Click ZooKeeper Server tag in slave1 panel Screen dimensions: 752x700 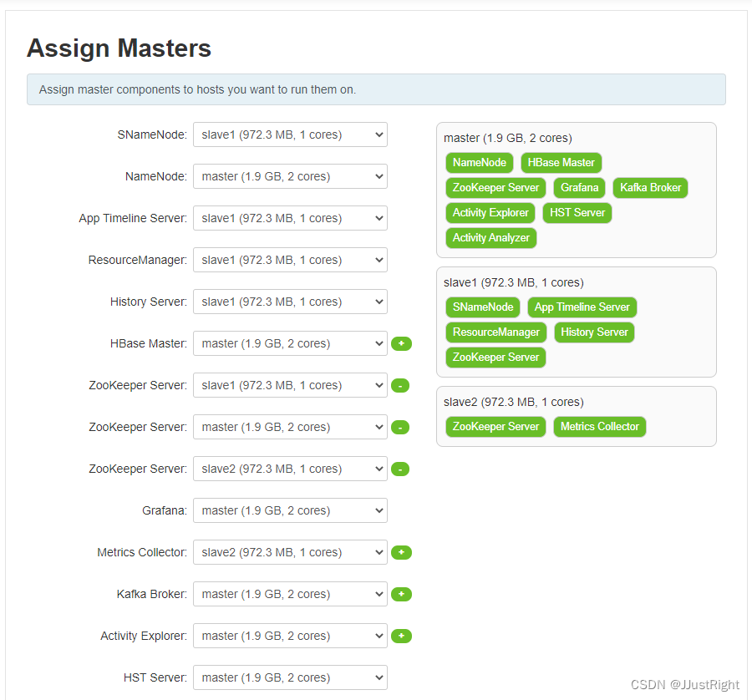pos(495,357)
